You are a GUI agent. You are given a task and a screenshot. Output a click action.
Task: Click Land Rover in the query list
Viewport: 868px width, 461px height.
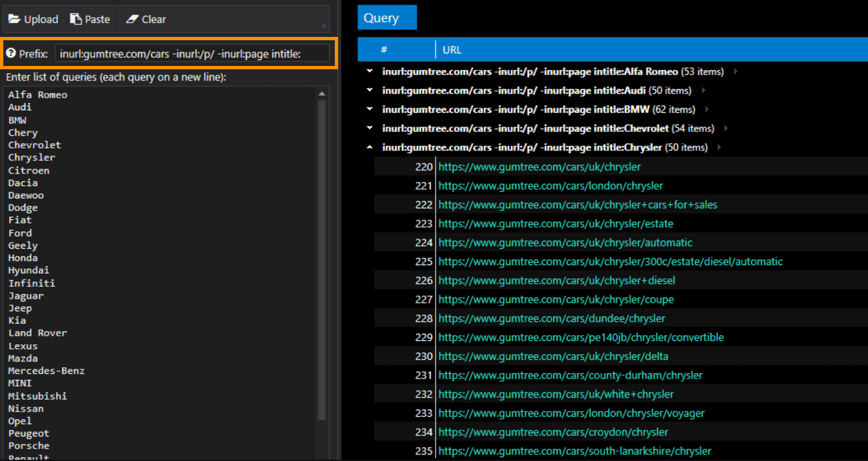[x=38, y=332]
